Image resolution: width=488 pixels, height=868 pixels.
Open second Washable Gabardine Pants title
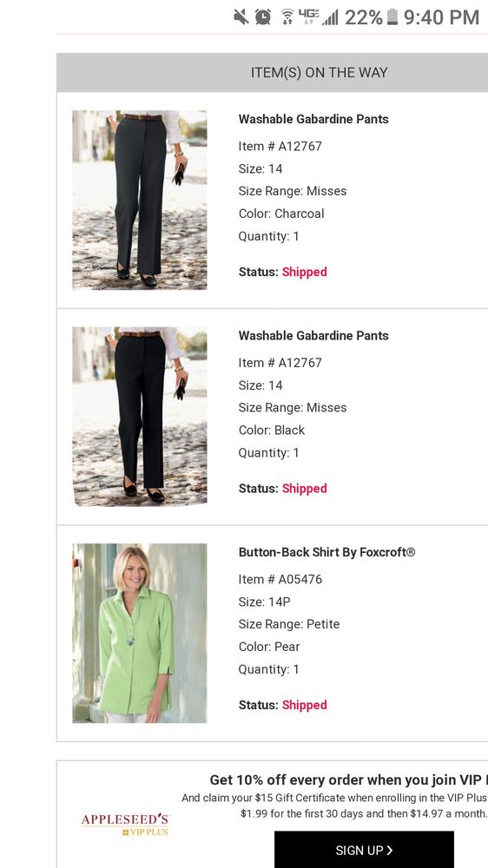tap(313, 335)
